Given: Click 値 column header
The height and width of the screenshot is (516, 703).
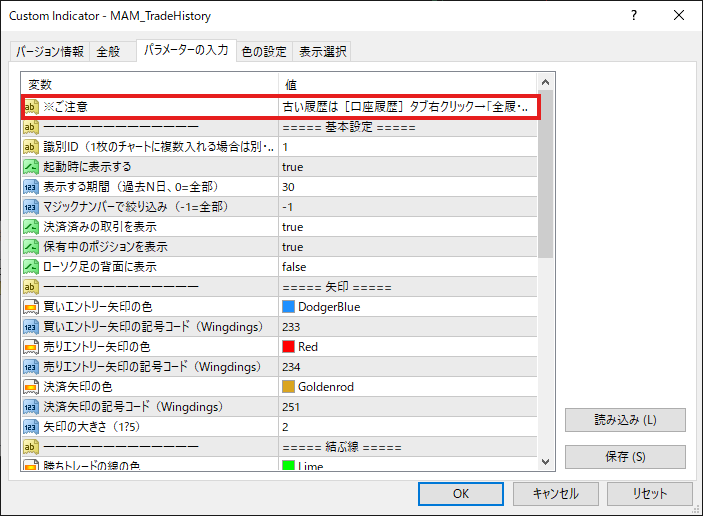Looking at the screenshot, I should (x=407, y=84).
